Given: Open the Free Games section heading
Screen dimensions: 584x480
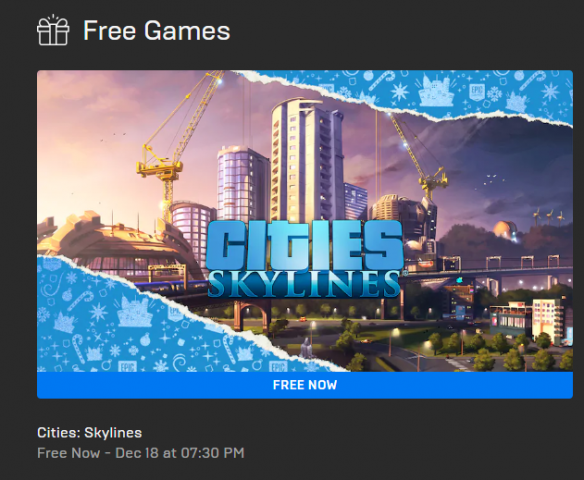Looking at the screenshot, I should click(156, 31).
